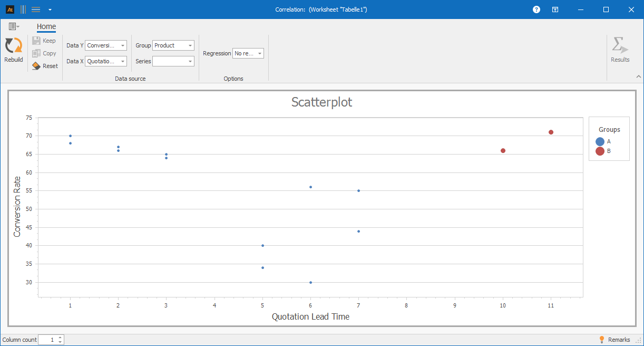Expand the empty Series dropdown
The width and height of the screenshot is (644, 346).
(x=190, y=61)
